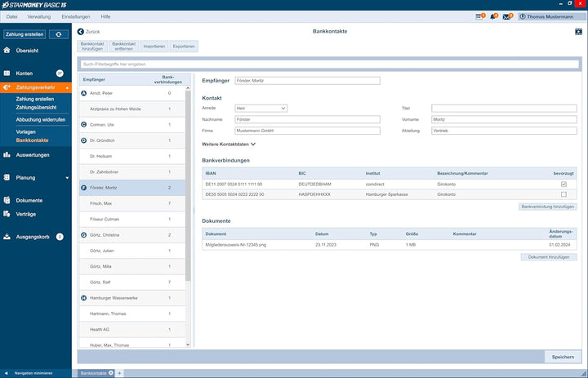
Task: Click the orders list icon in top bar
Action: pos(479,17)
